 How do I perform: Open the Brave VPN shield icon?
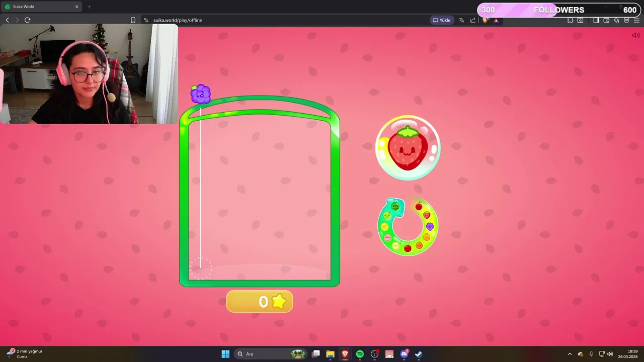click(x=626, y=20)
